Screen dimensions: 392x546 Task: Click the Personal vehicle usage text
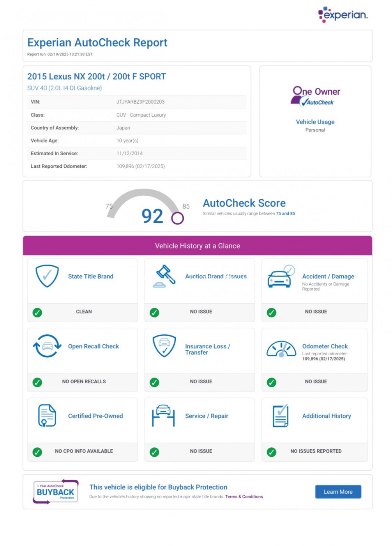tap(315, 130)
